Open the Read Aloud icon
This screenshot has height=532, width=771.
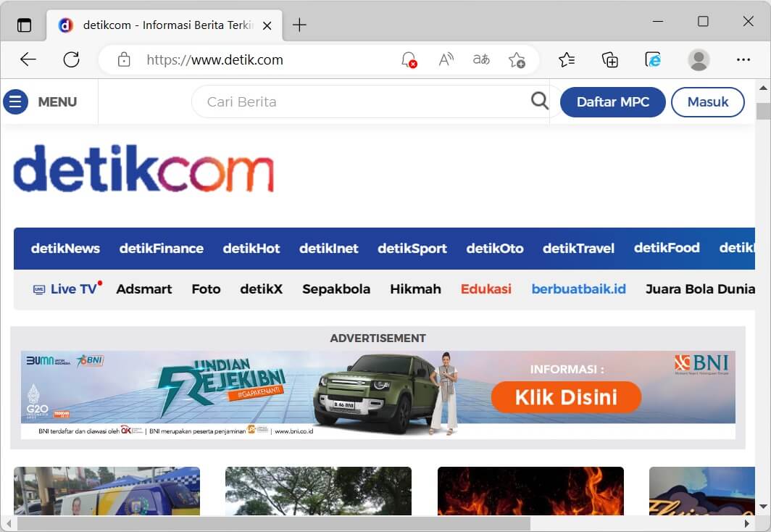pyautogui.click(x=446, y=60)
